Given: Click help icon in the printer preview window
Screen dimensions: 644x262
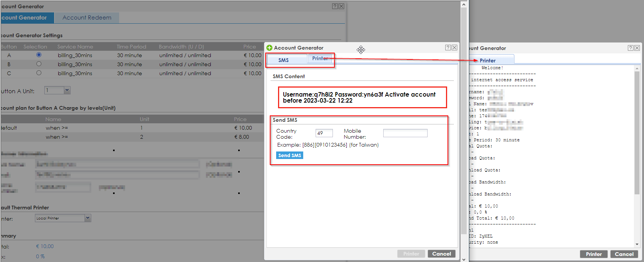Looking at the screenshot, I should coord(630,48).
